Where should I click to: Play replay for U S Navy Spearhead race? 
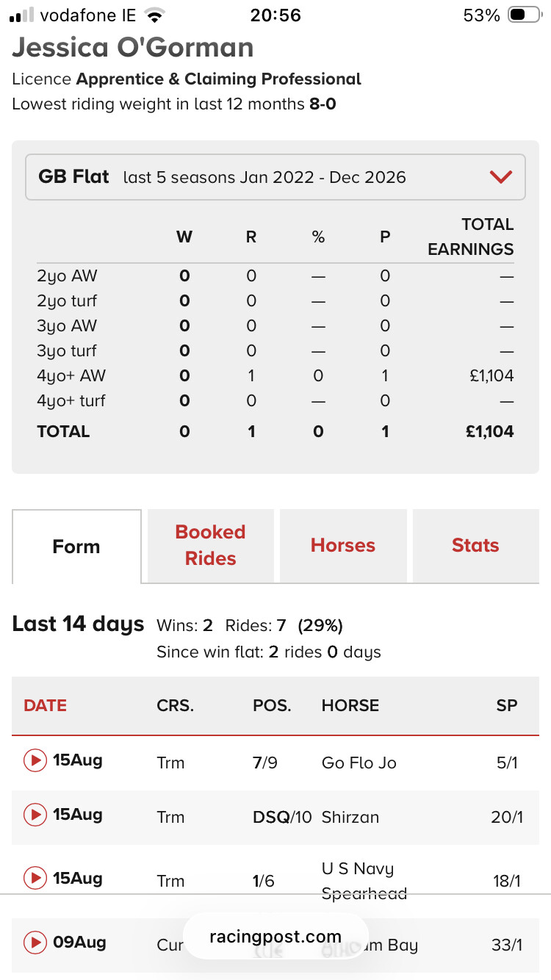coord(35,878)
